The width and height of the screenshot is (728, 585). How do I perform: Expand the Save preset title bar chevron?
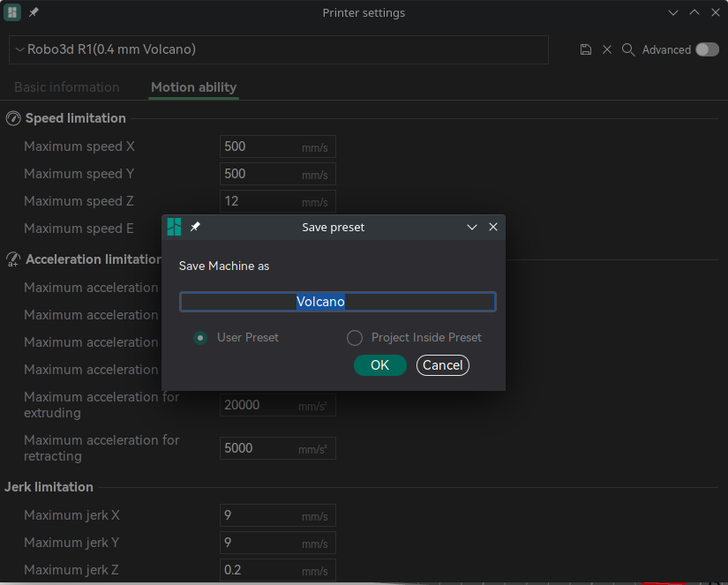[472, 227]
